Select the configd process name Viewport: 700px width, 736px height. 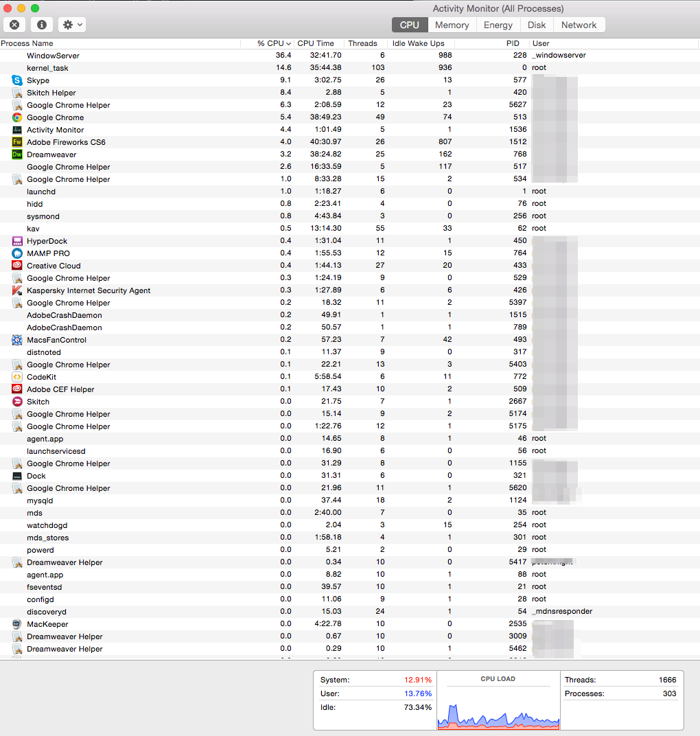coord(40,599)
